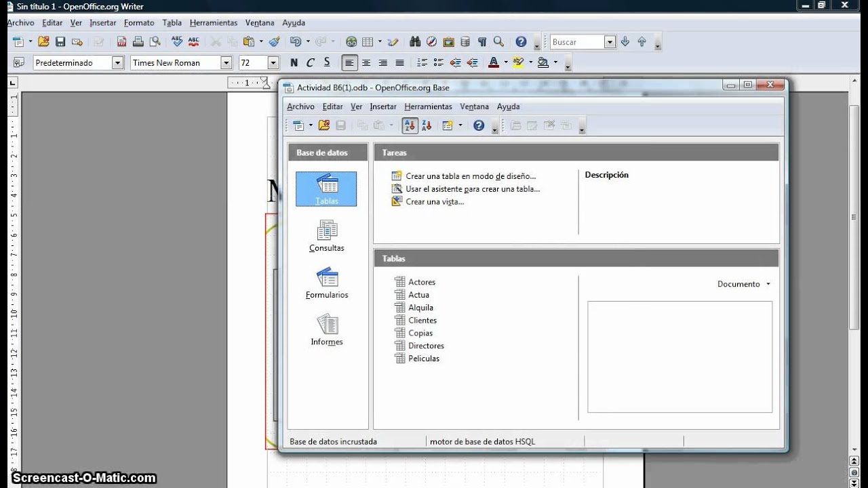
Task: Sort descending Z-A in Base toolbar
Action: 427,125
